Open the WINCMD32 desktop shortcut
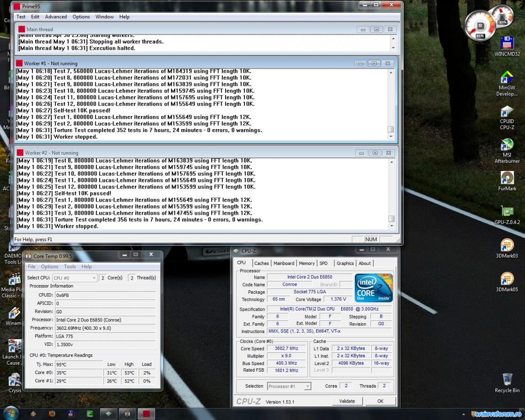 pyautogui.click(x=507, y=47)
